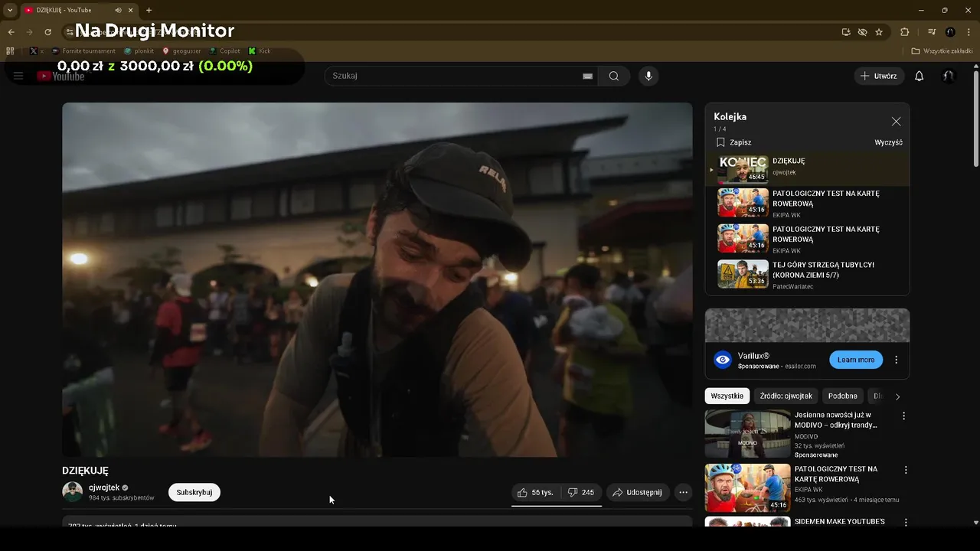
Task: Click the search magnifier button
Action: tap(614, 76)
